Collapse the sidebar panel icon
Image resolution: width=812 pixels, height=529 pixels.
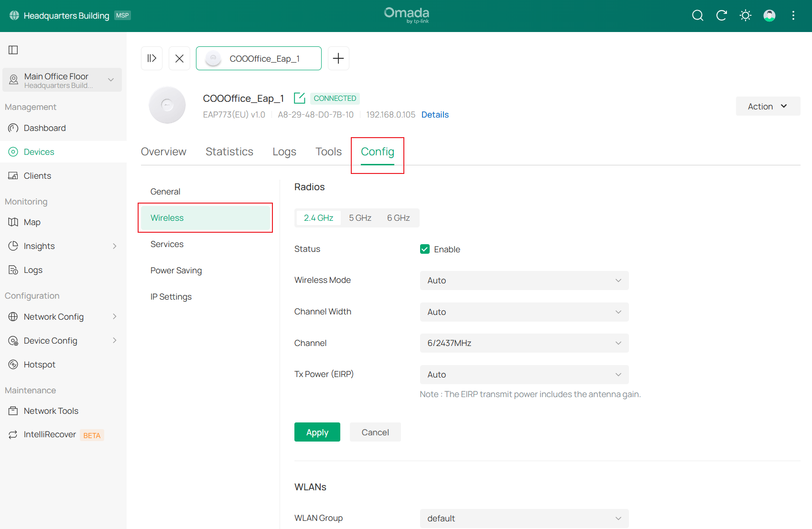coord(13,50)
